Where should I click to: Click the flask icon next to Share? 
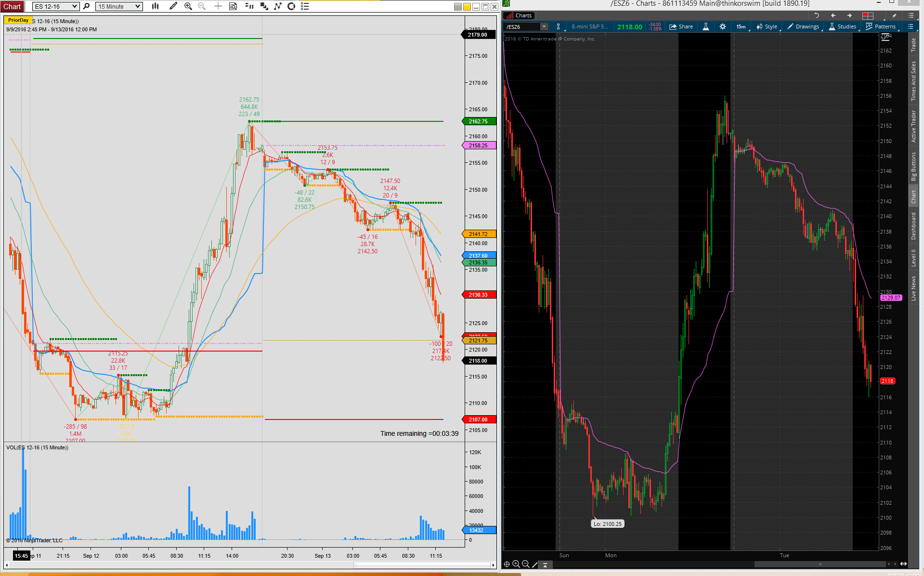(706, 27)
